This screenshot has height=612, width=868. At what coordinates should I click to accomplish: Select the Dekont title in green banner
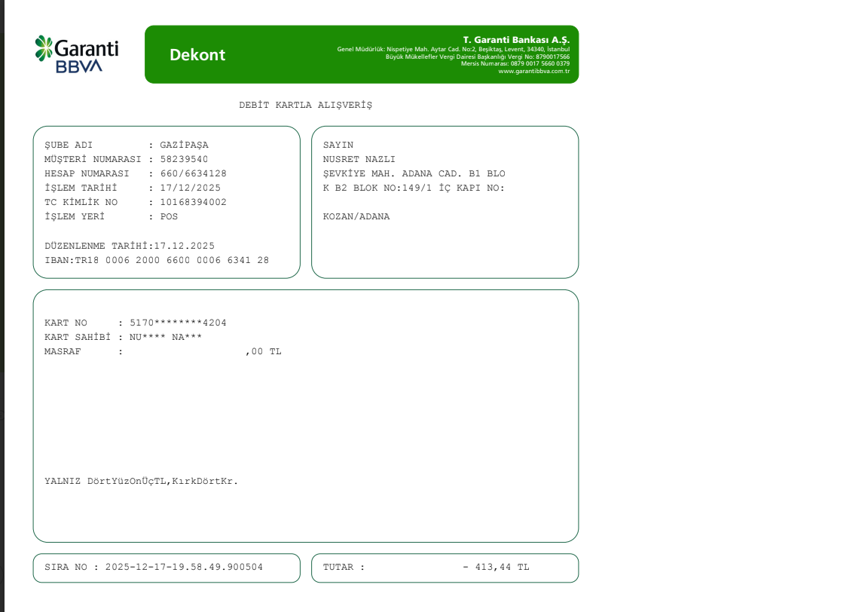(x=197, y=55)
